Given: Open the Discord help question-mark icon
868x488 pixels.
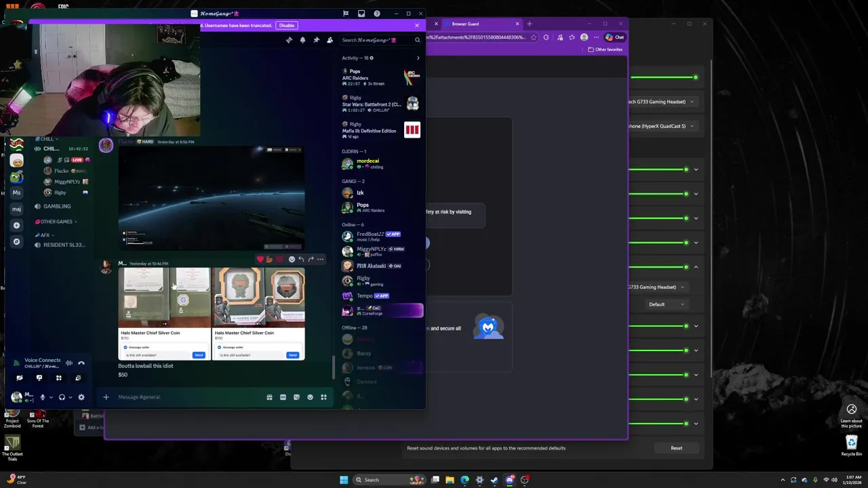Looking at the screenshot, I should pos(377,14).
